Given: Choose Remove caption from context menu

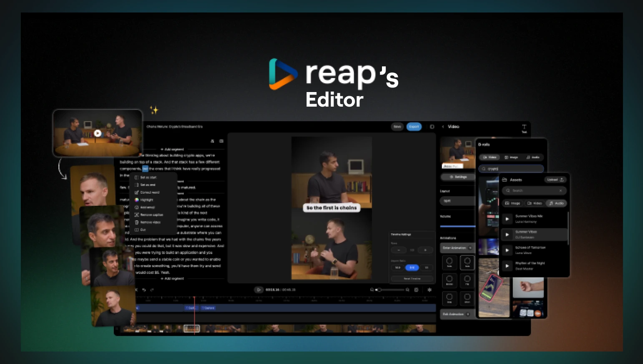Looking at the screenshot, I should click(x=149, y=215).
